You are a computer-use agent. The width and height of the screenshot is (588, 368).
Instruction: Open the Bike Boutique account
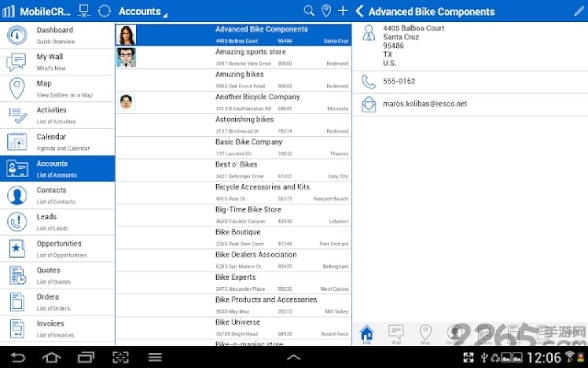[x=233, y=237]
